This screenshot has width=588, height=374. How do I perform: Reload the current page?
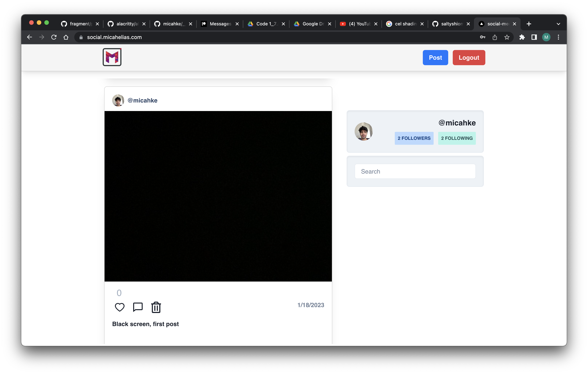[54, 37]
